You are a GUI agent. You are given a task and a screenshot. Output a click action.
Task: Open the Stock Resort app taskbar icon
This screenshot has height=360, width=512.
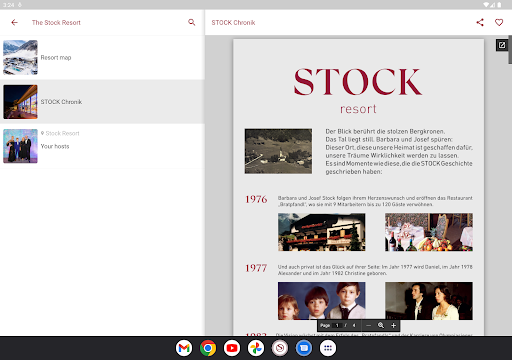(x=280, y=348)
